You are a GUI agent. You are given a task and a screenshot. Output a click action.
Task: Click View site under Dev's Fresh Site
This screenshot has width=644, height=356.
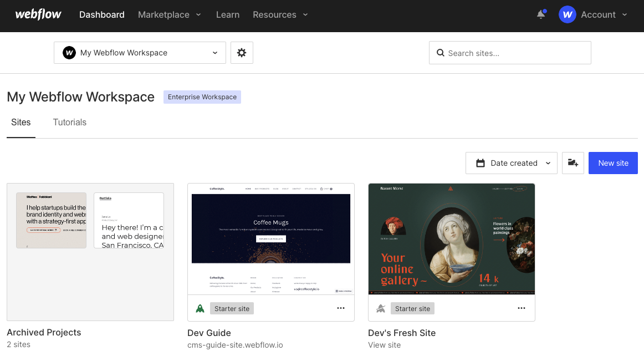[384, 345]
